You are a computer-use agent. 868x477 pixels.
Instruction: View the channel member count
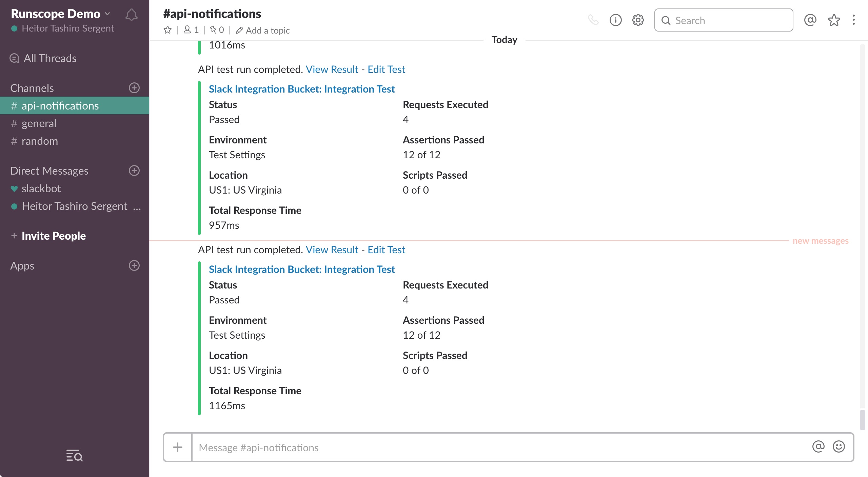(x=191, y=30)
